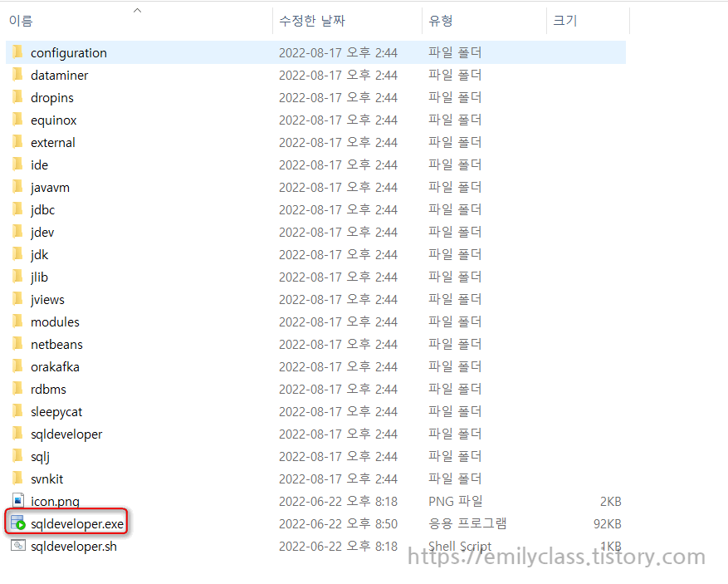
Task: Sort by the 크기 column header
Action: pyautogui.click(x=565, y=21)
